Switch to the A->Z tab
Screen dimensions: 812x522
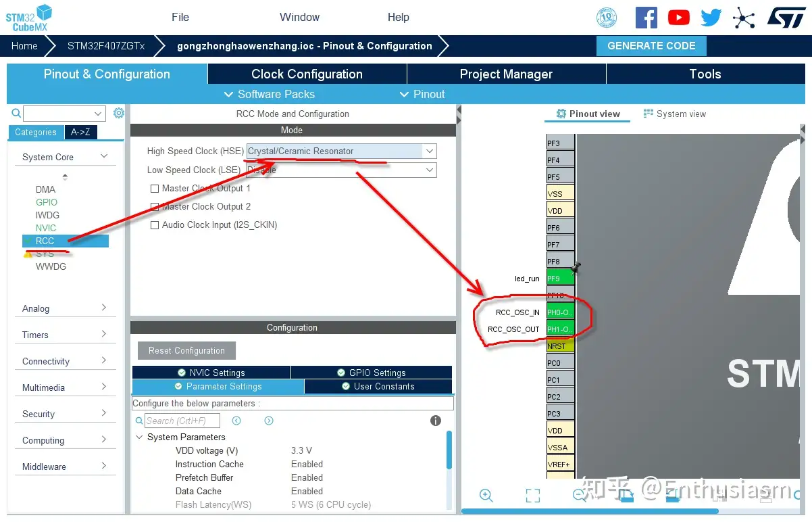pos(81,133)
